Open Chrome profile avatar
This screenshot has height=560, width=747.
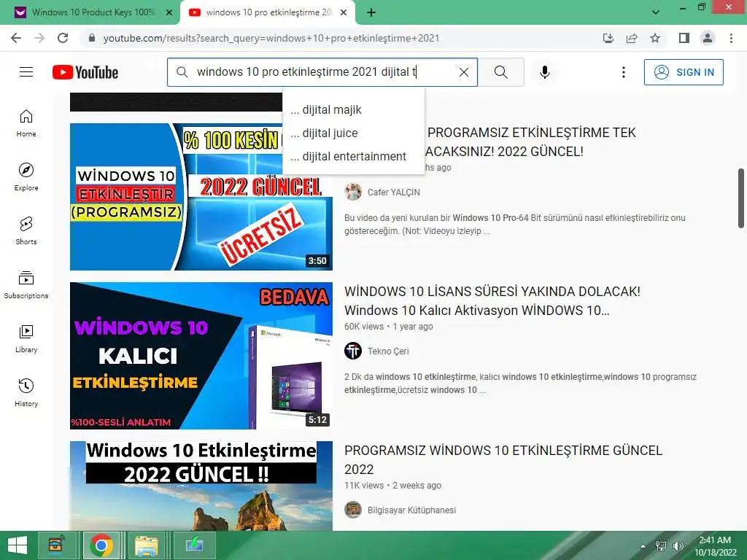(x=708, y=38)
